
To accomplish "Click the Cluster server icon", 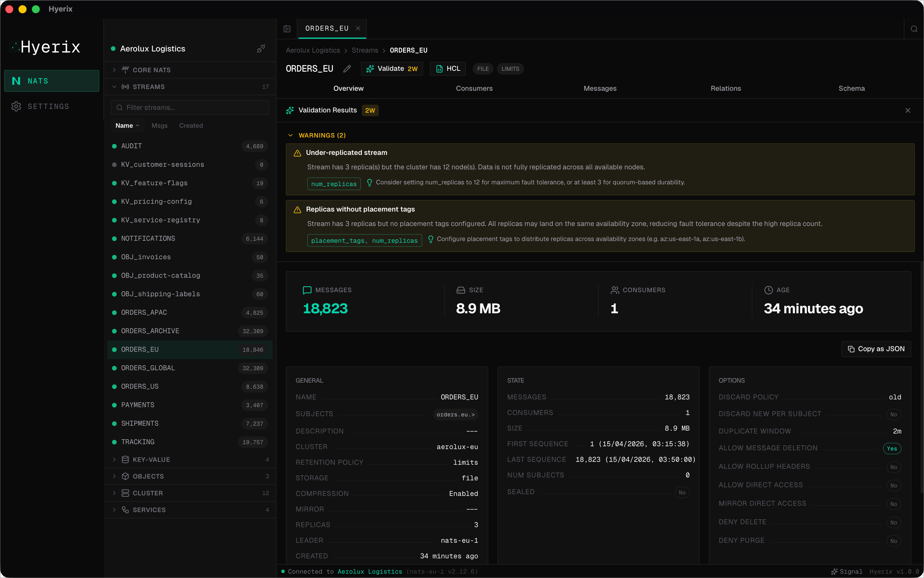I will (125, 493).
